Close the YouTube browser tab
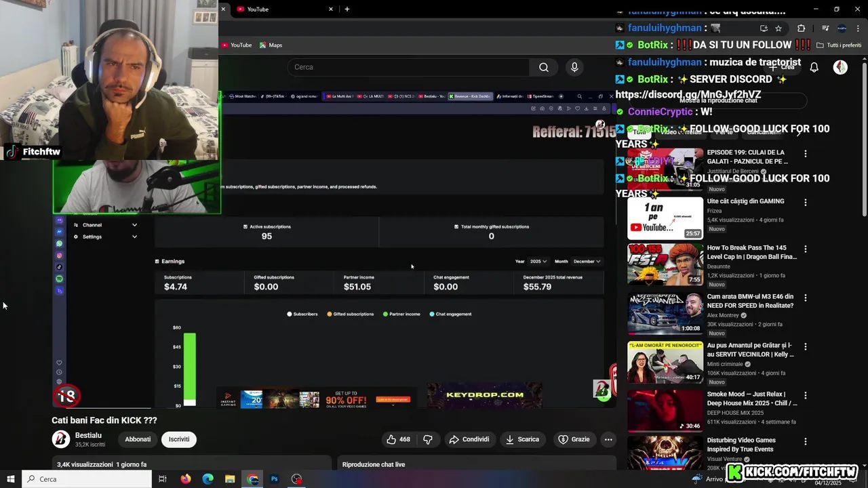The image size is (868, 488). (x=331, y=9)
